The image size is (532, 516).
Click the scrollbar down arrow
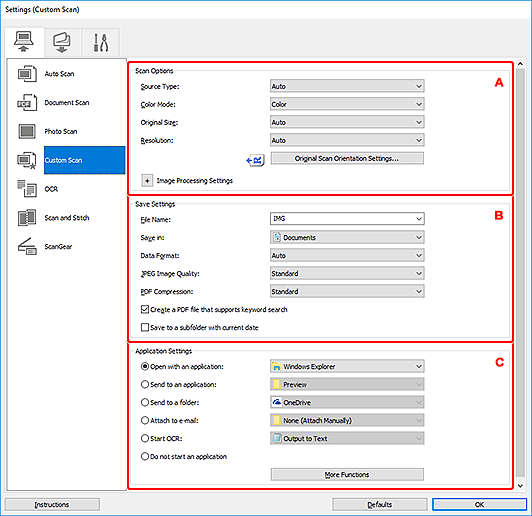pos(520,486)
